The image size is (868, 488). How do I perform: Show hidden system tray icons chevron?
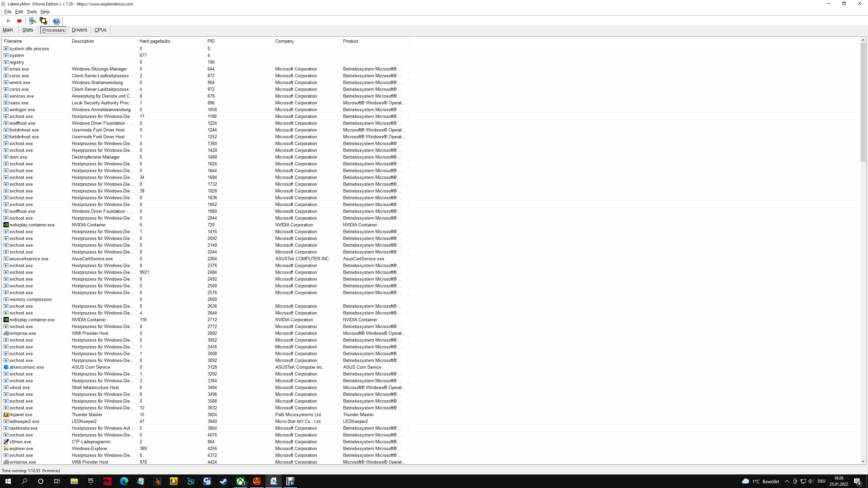tap(787, 481)
